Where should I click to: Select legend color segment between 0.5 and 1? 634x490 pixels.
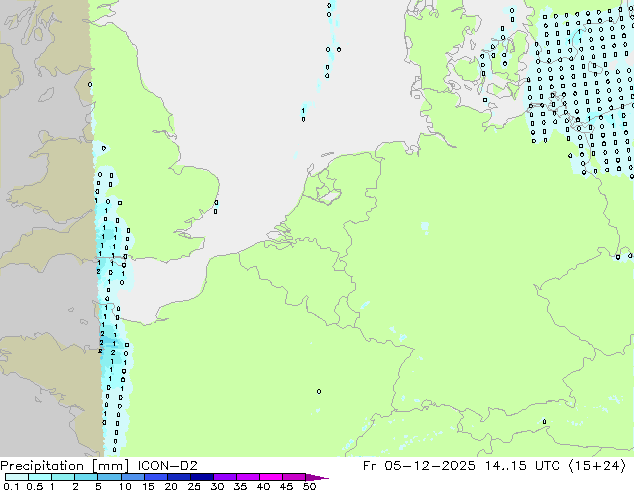point(40,477)
